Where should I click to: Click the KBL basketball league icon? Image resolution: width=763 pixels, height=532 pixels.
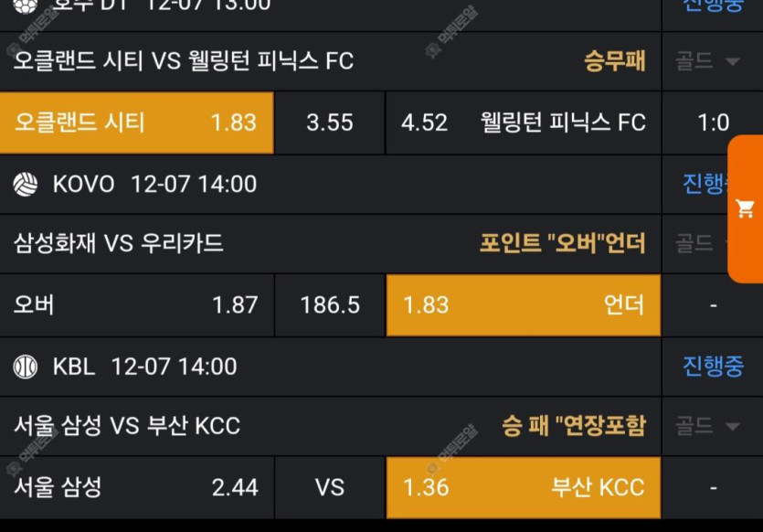click(25, 367)
